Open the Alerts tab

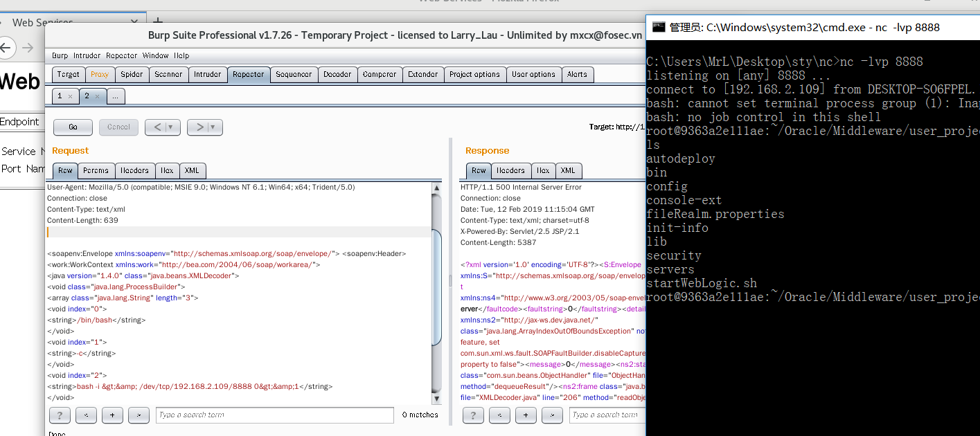(578, 74)
